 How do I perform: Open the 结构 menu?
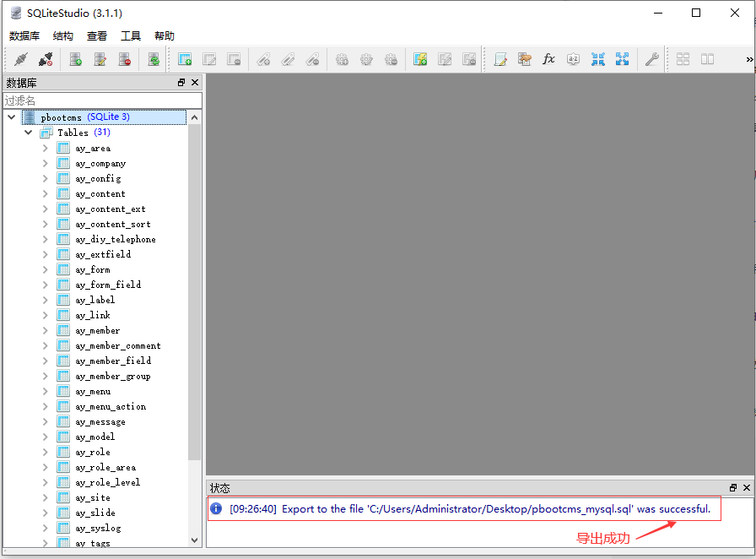[x=62, y=35]
